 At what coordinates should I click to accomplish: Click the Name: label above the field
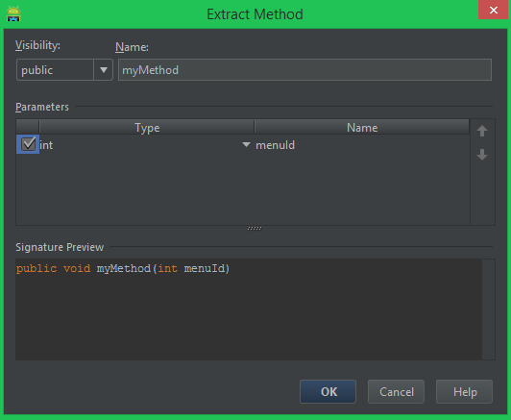(132, 47)
